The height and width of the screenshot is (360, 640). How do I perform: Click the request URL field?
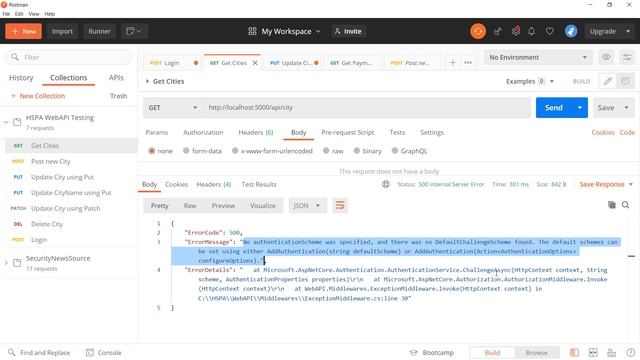367,107
